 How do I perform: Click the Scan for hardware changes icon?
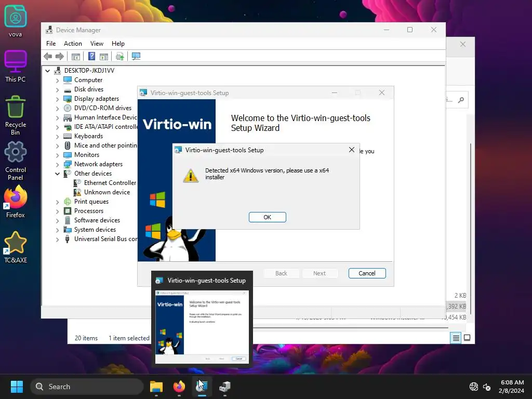(136, 56)
